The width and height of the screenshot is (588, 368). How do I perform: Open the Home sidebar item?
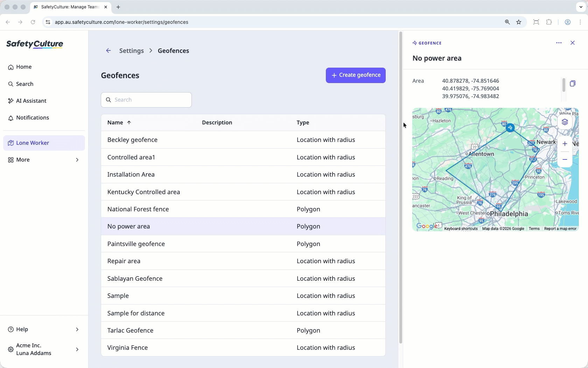(x=44, y=67)
